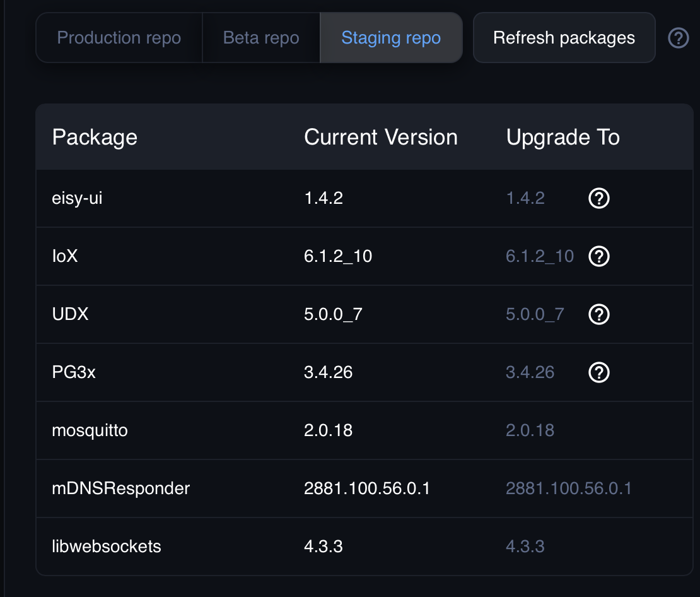
Task: Click IoX current version 6.1.2_10
Action: click(338, 256)
